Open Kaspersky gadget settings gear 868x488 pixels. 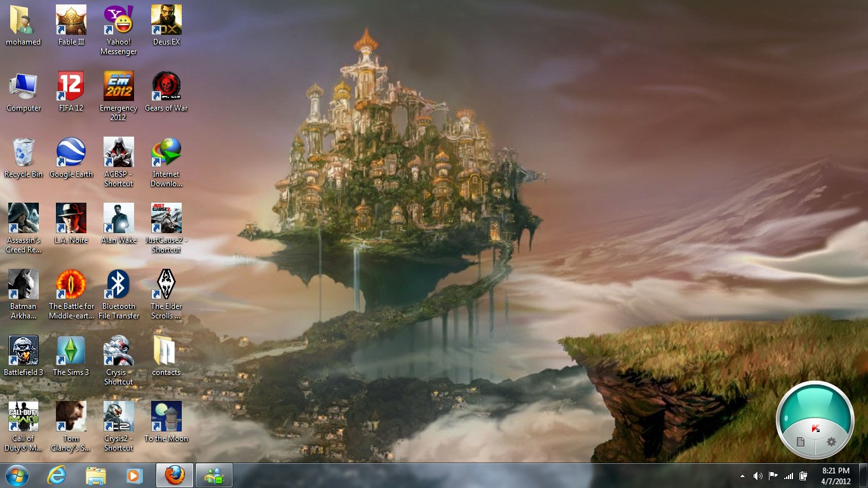tap(831, 442)
